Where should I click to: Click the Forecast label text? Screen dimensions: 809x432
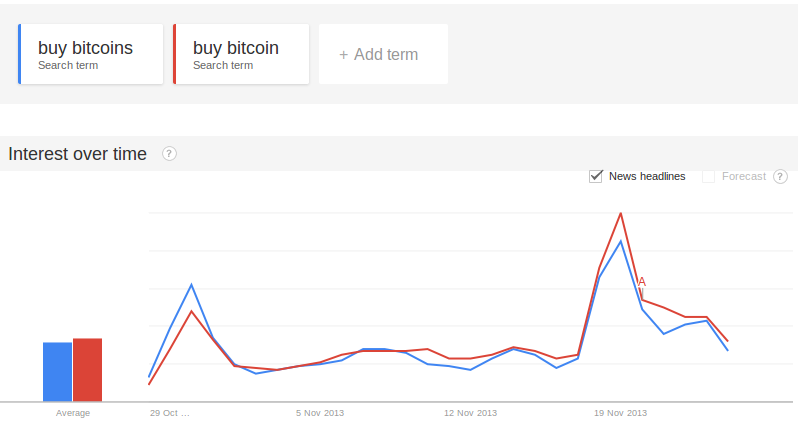744,177
